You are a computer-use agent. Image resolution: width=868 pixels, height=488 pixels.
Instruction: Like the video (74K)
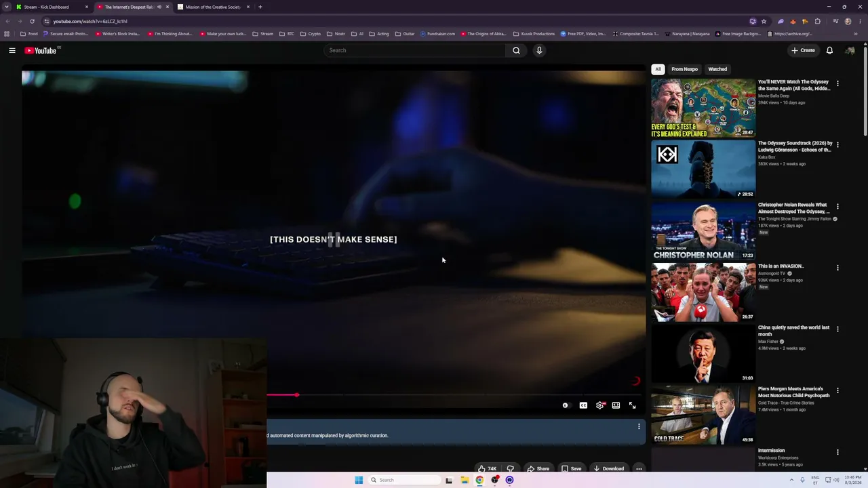[x=488, y=468]
